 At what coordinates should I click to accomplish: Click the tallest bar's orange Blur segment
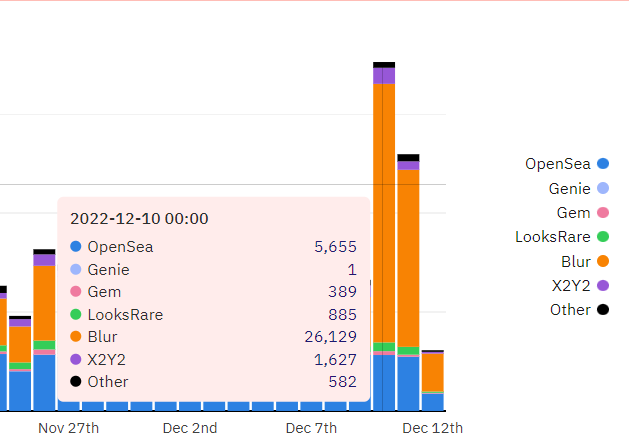click(x=384, y=213)
